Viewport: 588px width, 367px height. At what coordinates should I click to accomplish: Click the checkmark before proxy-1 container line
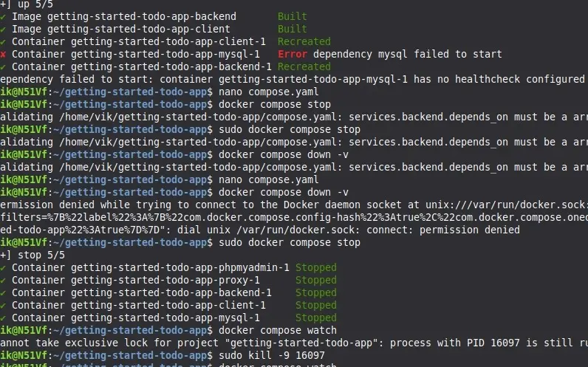tap(3, 281)
